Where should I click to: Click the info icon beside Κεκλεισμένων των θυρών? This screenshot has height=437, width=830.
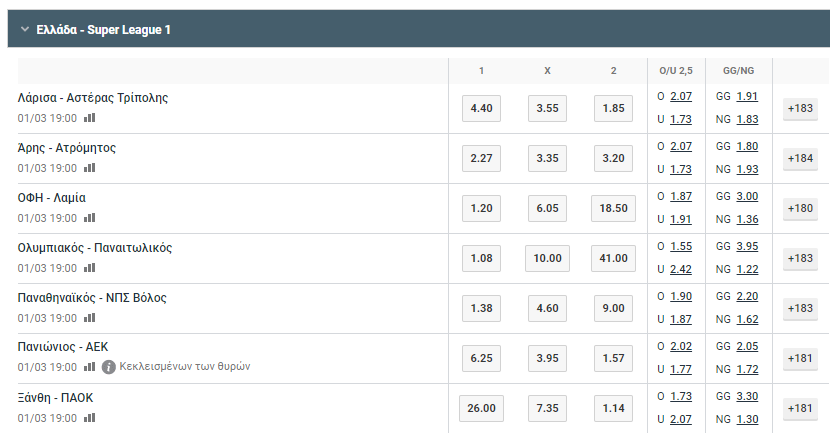click(x=109, y=367)
